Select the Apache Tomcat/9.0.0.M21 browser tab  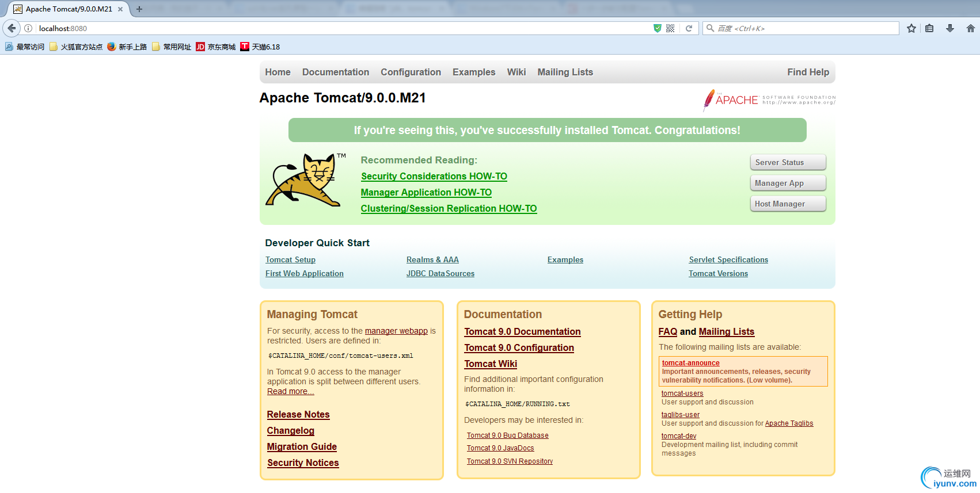point(68,9)
